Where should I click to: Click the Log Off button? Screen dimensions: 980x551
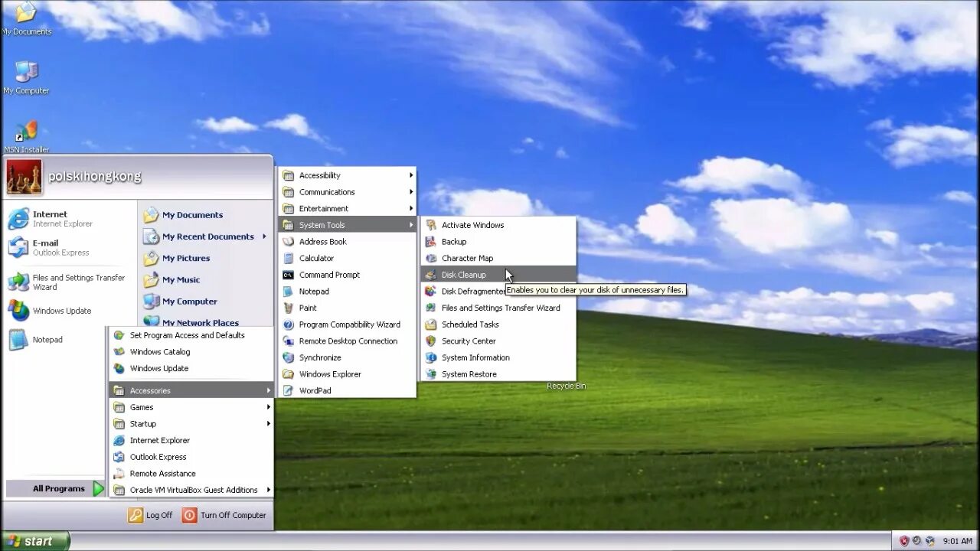(x=151, y=515)
